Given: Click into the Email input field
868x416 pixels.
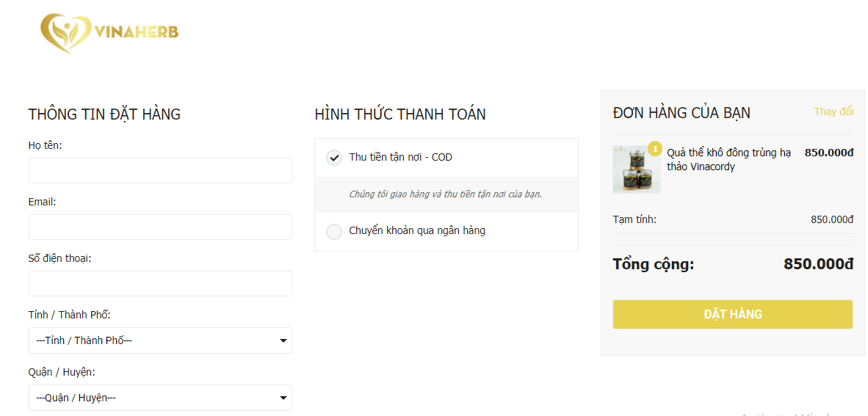Looking at the screenshot, I should (x=160, y=227).
